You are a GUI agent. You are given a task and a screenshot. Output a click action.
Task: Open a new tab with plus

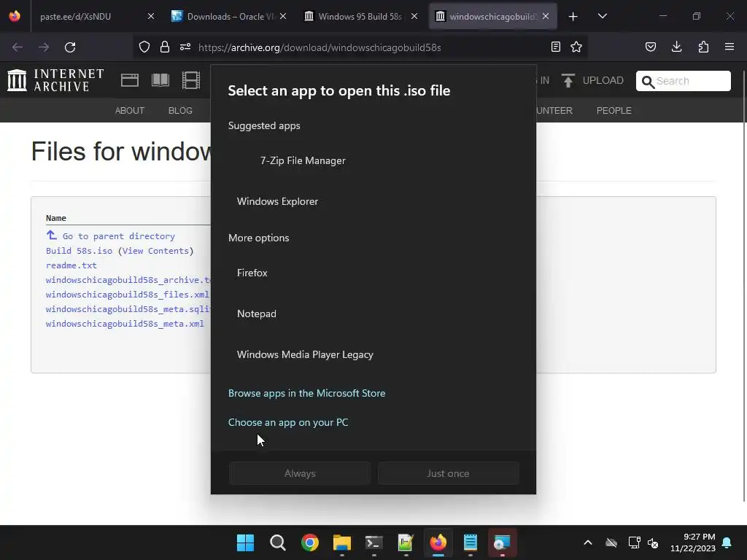click(x=573, y=17)
